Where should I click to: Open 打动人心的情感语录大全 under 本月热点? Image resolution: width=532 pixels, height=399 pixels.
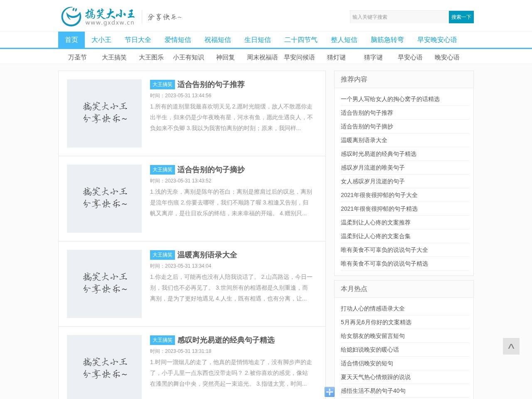[x=373, y=308]
